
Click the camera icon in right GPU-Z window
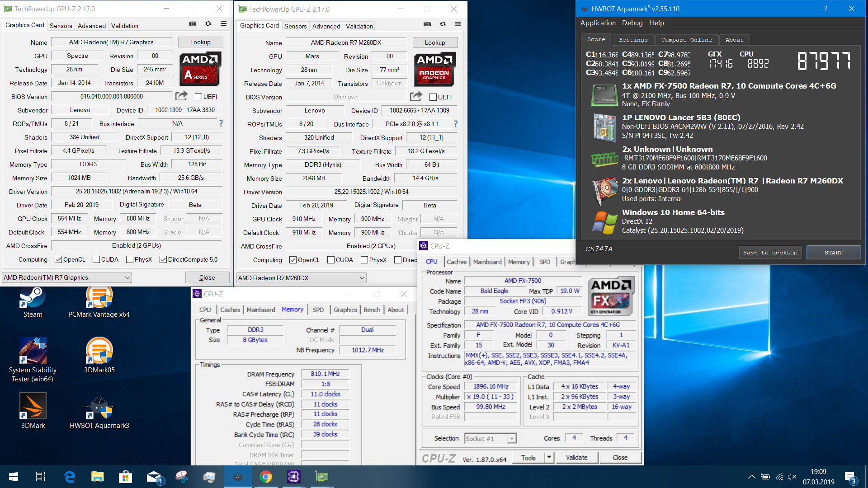(427, 24)
